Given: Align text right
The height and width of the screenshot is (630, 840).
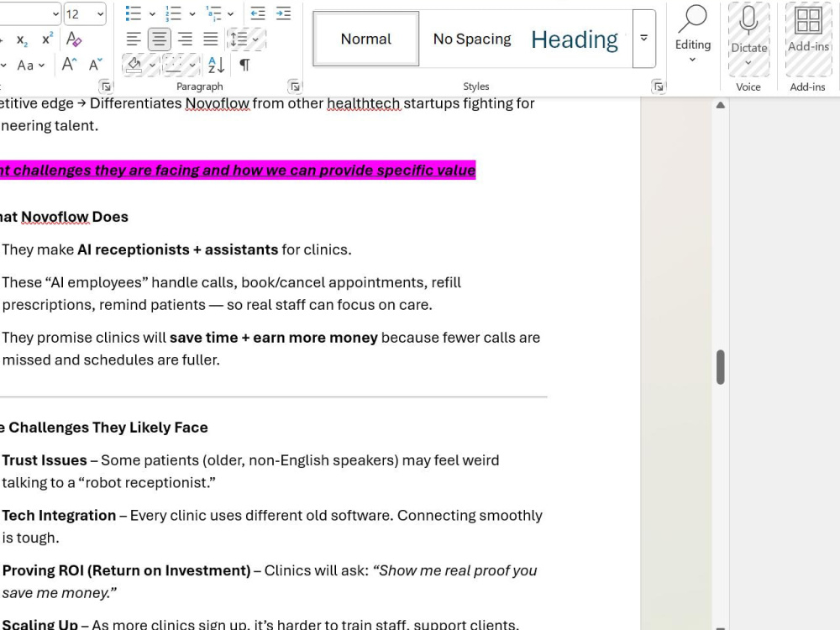Looking at the screenshot, I should point(185,39).
